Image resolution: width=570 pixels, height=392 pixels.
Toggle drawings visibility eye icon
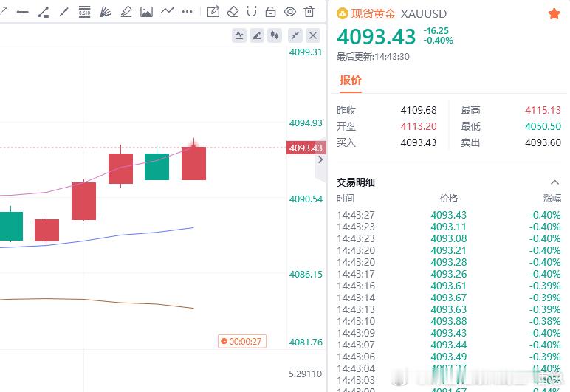290,12
